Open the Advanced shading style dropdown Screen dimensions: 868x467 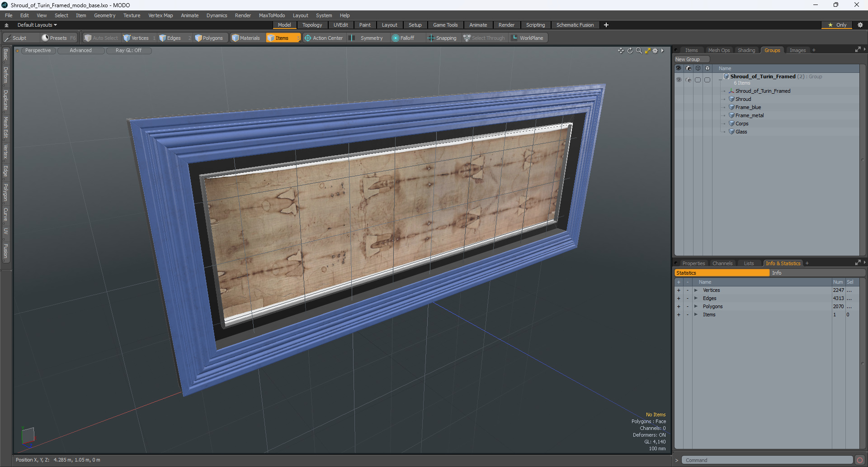click(80, 51)
